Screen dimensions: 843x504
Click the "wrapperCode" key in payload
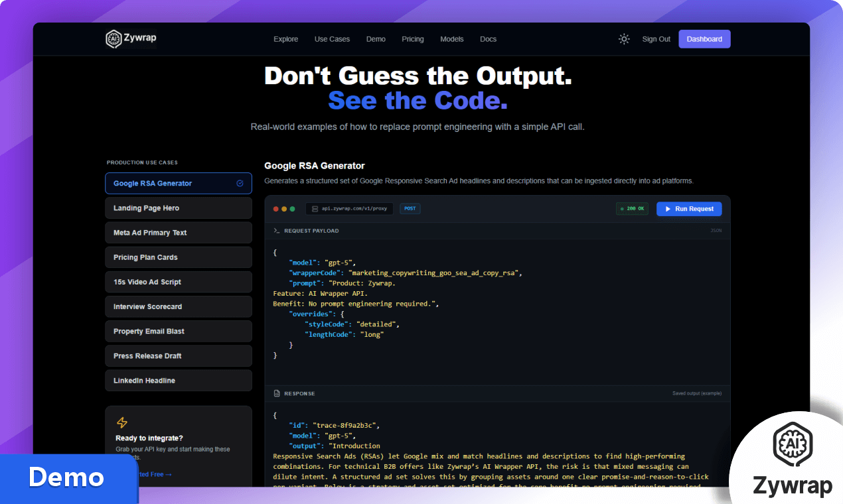pos(317,273)
